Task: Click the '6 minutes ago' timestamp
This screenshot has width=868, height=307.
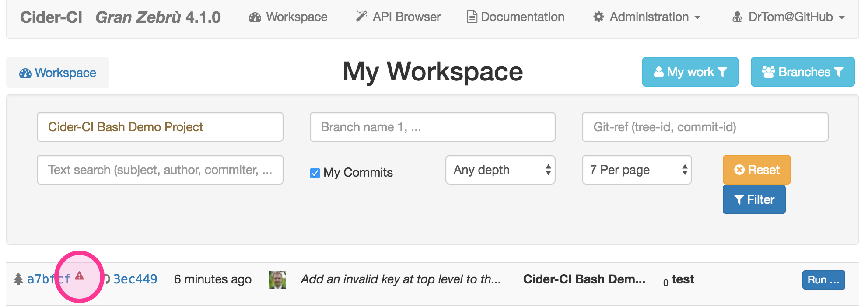Action: pyautogui.click(x=213, y=279)
